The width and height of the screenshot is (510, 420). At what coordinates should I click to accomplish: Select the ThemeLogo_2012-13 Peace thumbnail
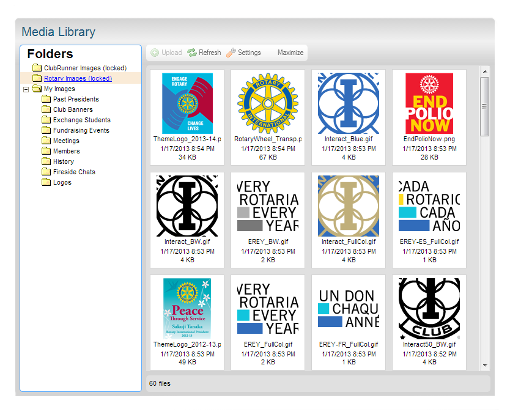click(x=187, y=309)
